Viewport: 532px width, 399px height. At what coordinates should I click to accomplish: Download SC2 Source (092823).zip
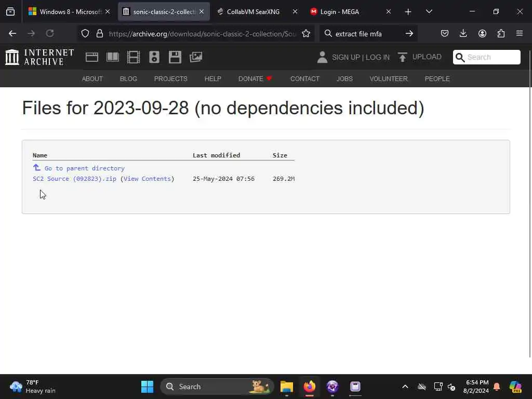tap(74, 179)
